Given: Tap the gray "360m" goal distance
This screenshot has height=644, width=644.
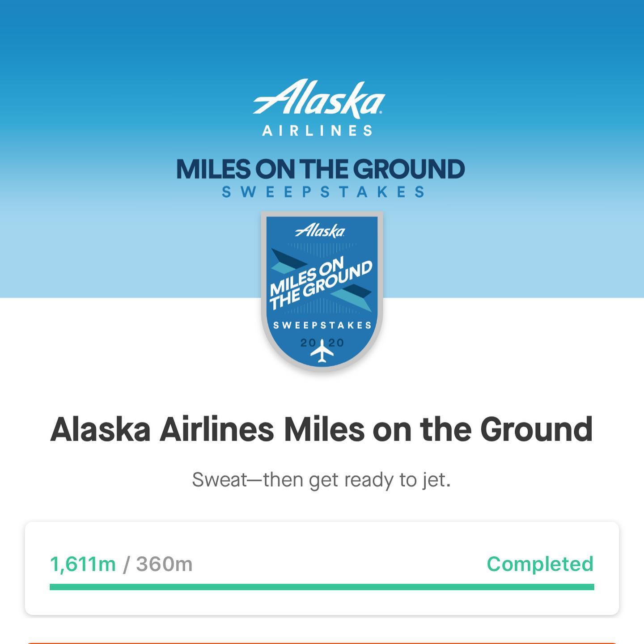Looking at the screenshot, I should coord(164,564).
